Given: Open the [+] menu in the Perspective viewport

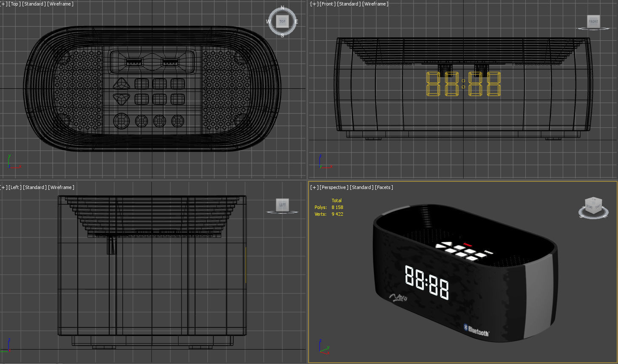Looking at the screenshot, I should pyautogui.click(x=314, y=187).
